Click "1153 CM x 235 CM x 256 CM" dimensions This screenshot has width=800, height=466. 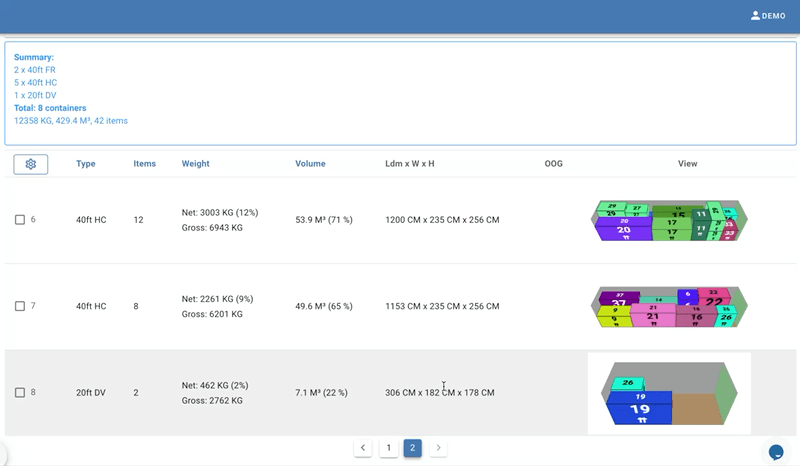pos(442,306)
